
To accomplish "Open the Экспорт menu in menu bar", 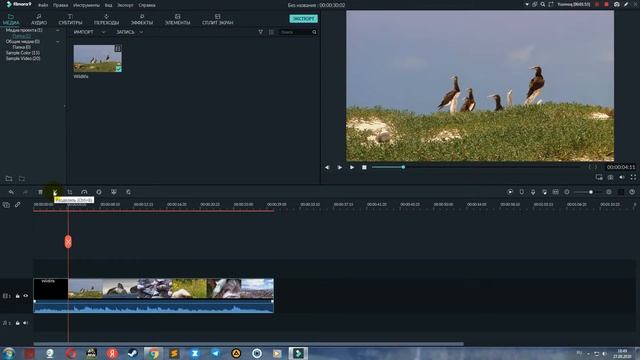I will [x=125, y=5].
